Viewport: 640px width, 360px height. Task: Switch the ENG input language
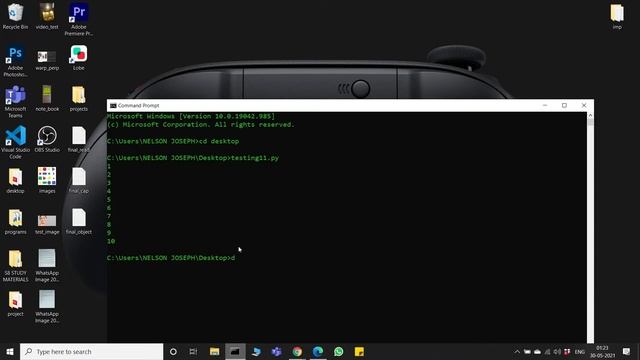(x=580, y=352)
